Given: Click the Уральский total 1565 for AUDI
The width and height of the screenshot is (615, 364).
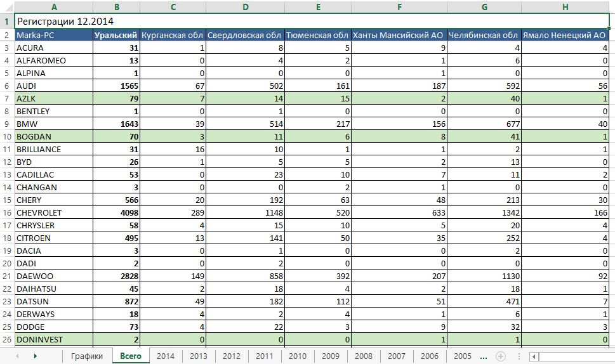Looking at the screenshot, I should (x=117, y=86).
